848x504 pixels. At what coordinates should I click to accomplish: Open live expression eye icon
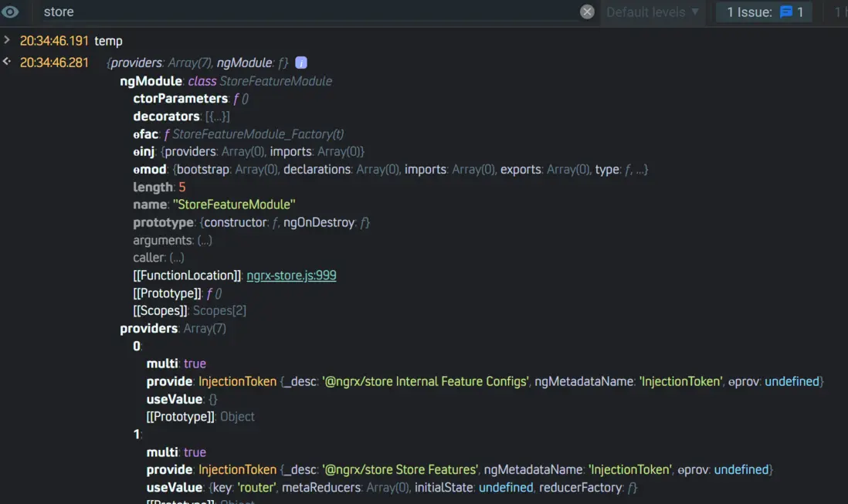(10, 12)
